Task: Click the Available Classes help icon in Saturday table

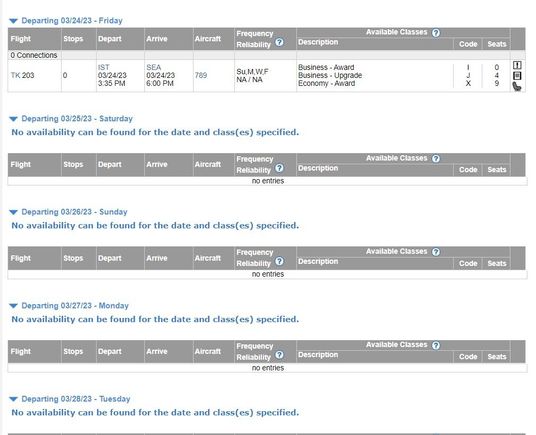Action: [436, 159]
